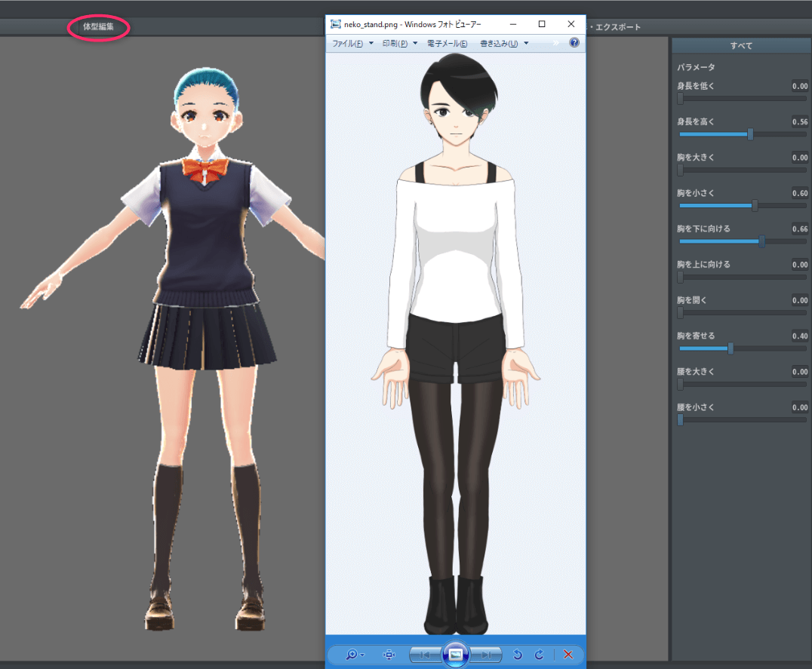Screen dimensions: 812x669
Task: Maximize the Windows Photo Viewer window
Action: click(542, 24)
